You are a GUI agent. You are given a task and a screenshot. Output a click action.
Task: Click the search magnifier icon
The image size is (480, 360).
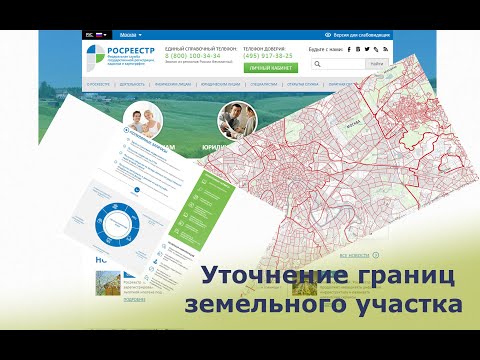click(317, 64)
